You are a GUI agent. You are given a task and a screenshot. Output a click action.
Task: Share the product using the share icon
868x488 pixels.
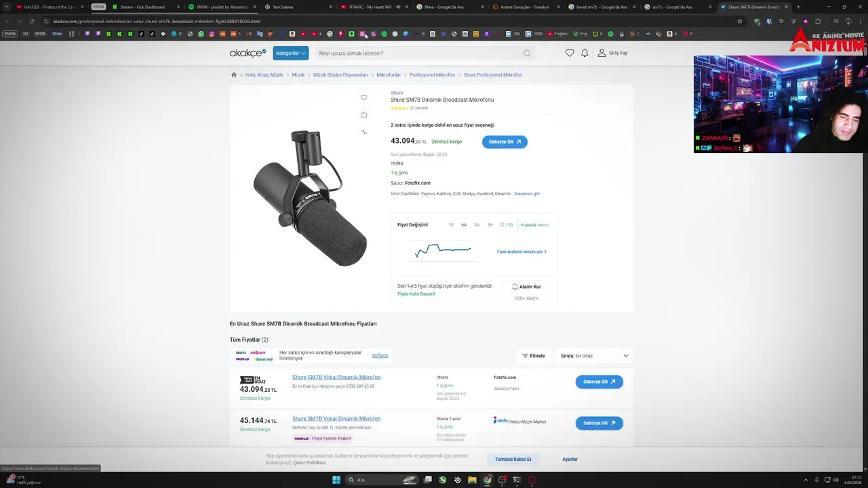coord(363,115)
